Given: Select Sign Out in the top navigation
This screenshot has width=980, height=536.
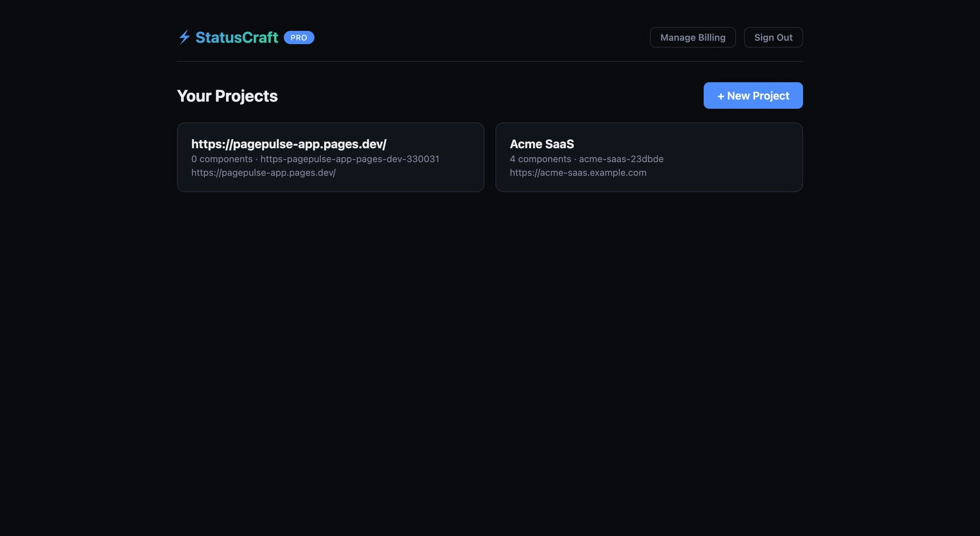Looking at the screenshot, I should coord(773,37).
